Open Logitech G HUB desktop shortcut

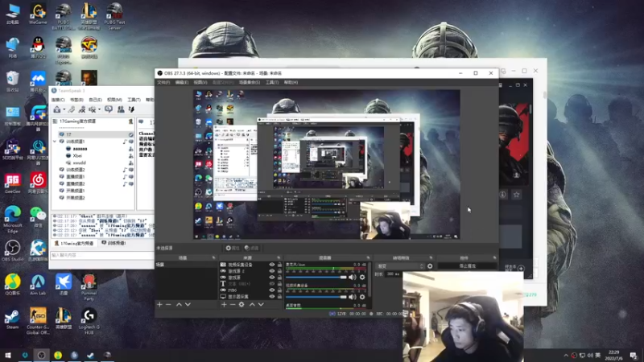point(89,321)
